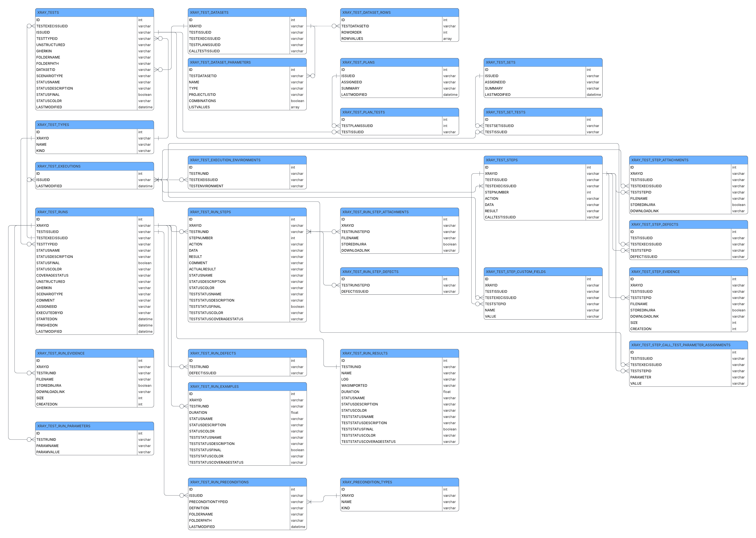This screenshot has height=538, width=756.
Task: Click the DURATION field in XRAY_TEST_RUN_EXAMPLES
Action: tap(247, 412)
